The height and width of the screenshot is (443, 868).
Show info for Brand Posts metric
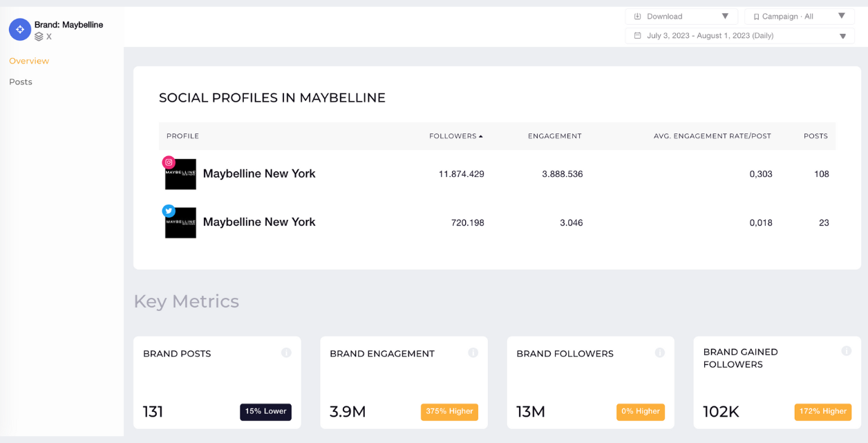point(286,352)
